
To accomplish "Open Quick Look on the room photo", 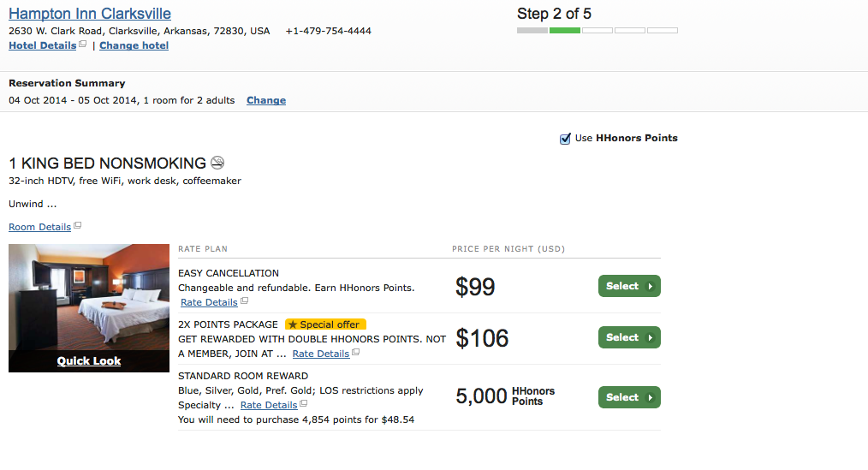I will click(x=88, y=361).
